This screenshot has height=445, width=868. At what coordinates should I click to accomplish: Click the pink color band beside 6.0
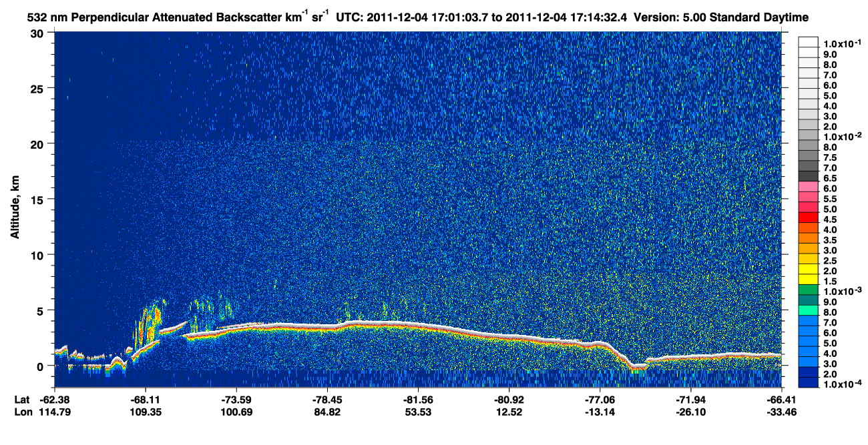[809, 185]
